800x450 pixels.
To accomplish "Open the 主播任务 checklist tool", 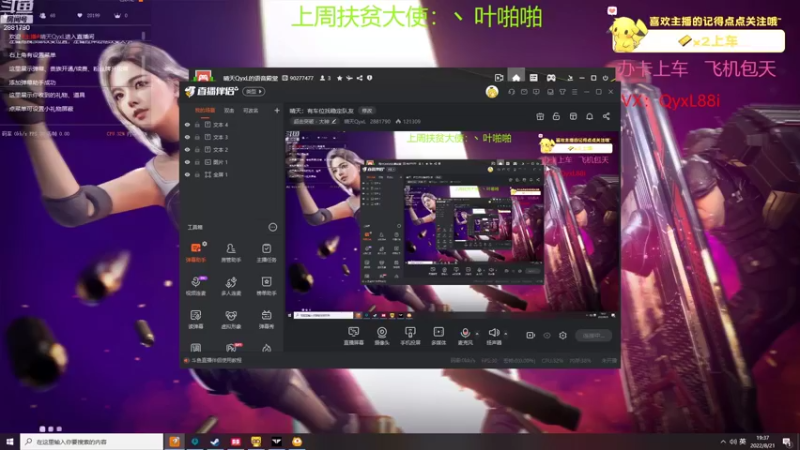I will [x=266, y=253].
